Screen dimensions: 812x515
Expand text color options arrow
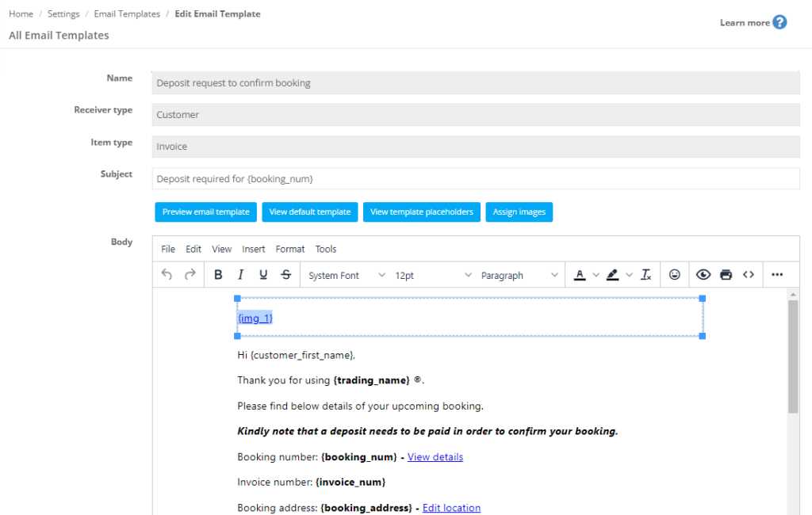click(596, 275)
